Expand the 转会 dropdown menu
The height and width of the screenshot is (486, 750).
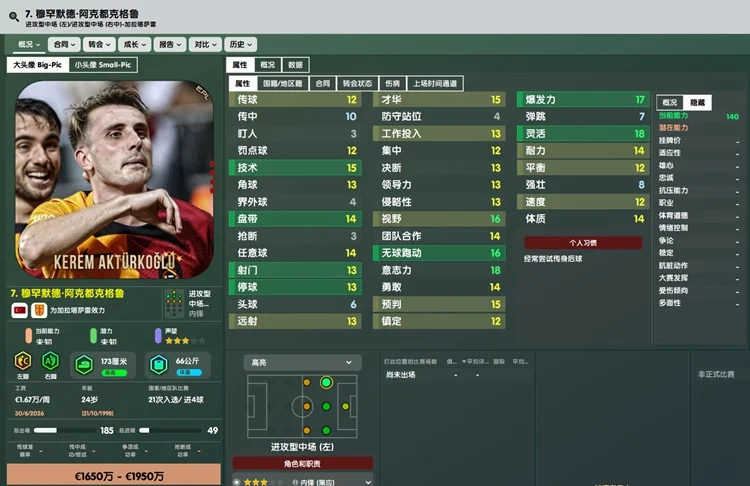tap(99, 44)
